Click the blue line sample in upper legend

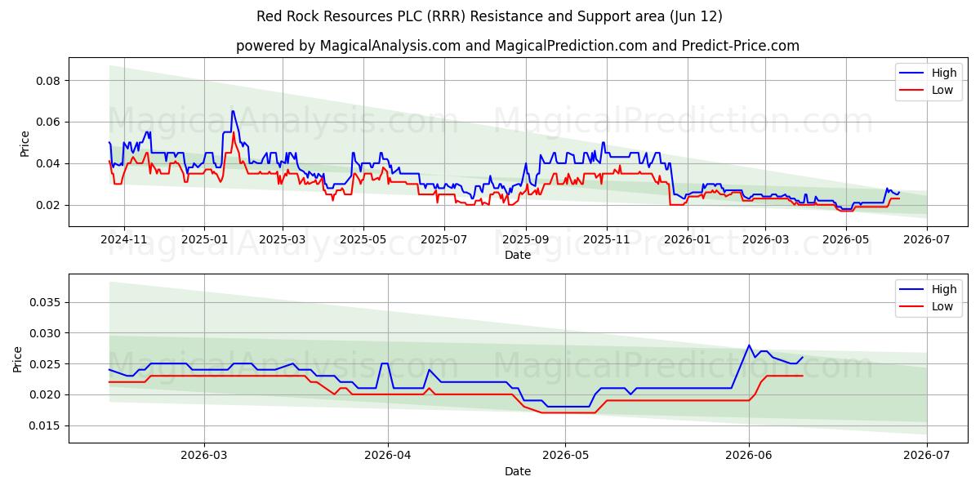tap(912, 73)
